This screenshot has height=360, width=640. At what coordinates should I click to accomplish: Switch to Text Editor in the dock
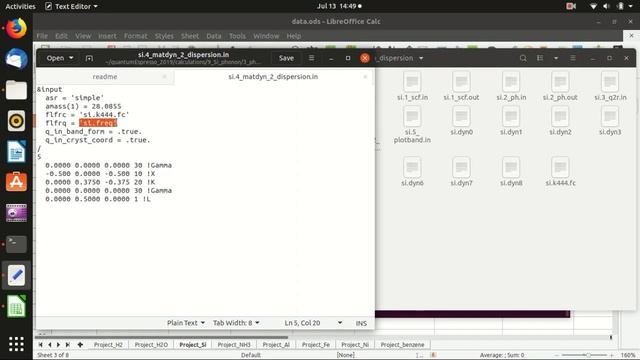pyautogui.click(x=16, y=275)
